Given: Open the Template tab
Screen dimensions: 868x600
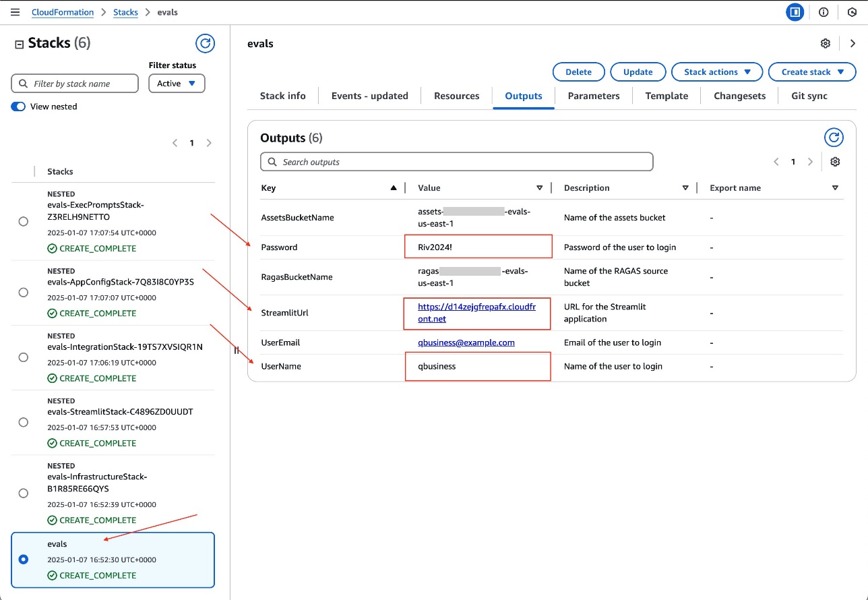Looking at the screenshot, I should coord(666,96).
